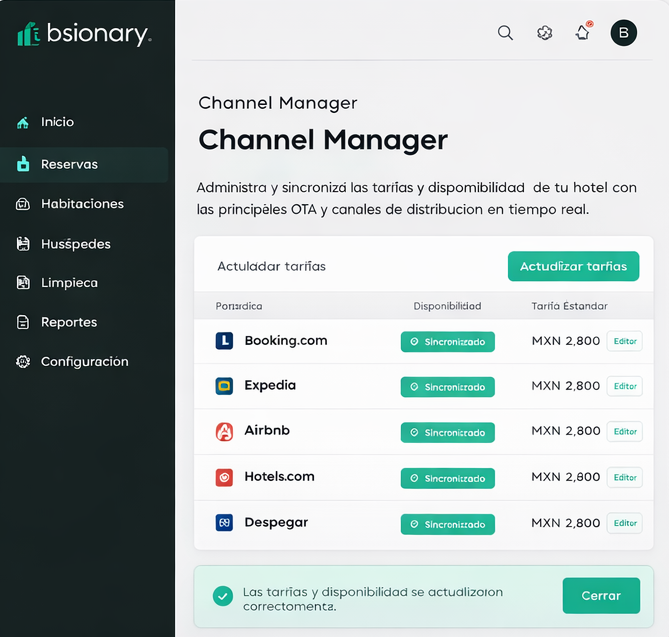The width and height of the screenshot is (669, 637).
Task: Click the Airbnb channel name
Action: click(267, 430)
